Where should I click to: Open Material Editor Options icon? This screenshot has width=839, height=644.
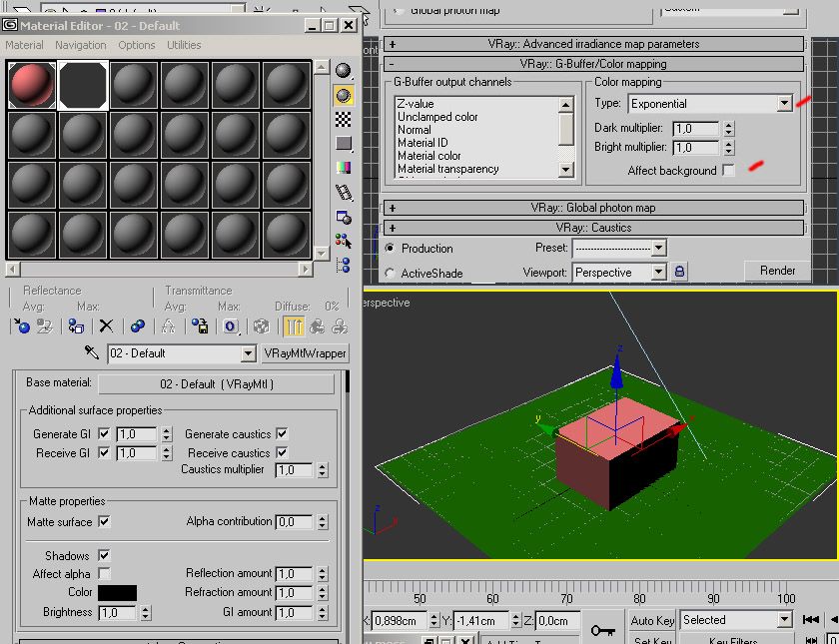(343, 217)
